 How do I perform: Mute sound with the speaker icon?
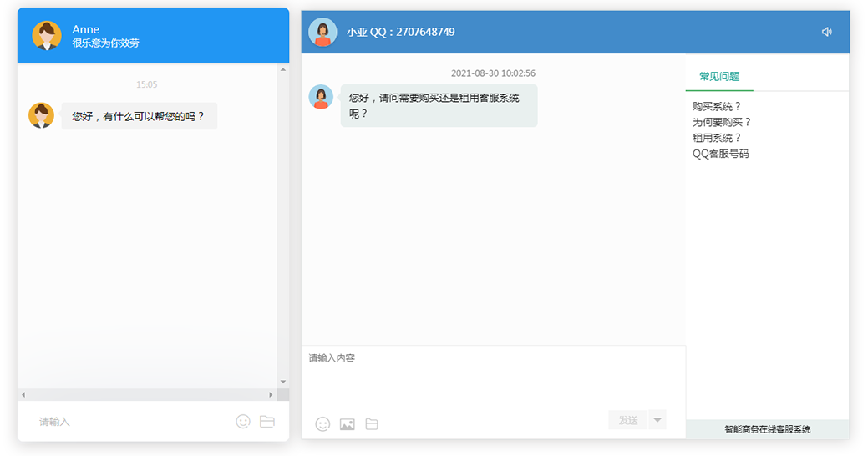pyautogui.click(x=827, y=32)
